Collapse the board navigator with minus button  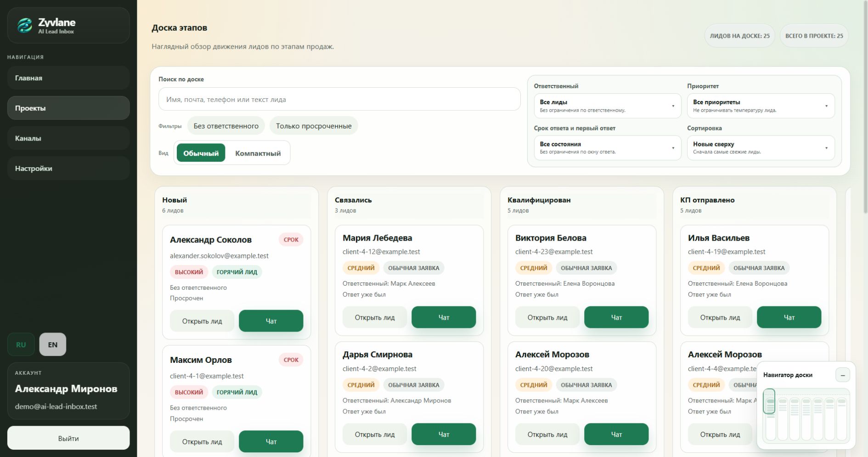[843, 375]
